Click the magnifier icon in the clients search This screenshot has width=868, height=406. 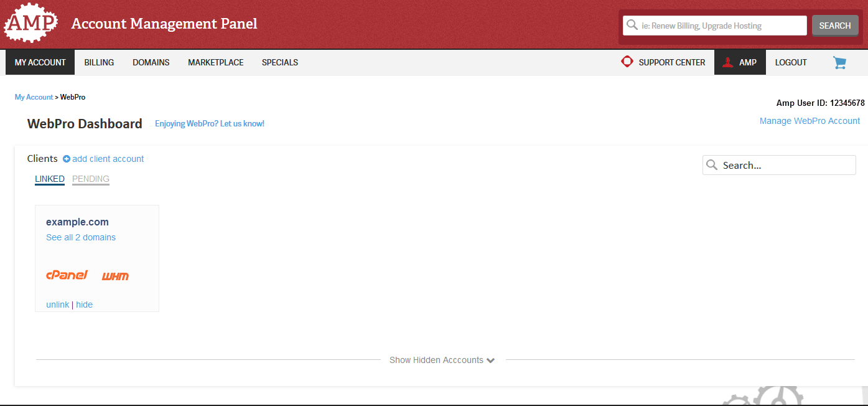tap(712, 165)
